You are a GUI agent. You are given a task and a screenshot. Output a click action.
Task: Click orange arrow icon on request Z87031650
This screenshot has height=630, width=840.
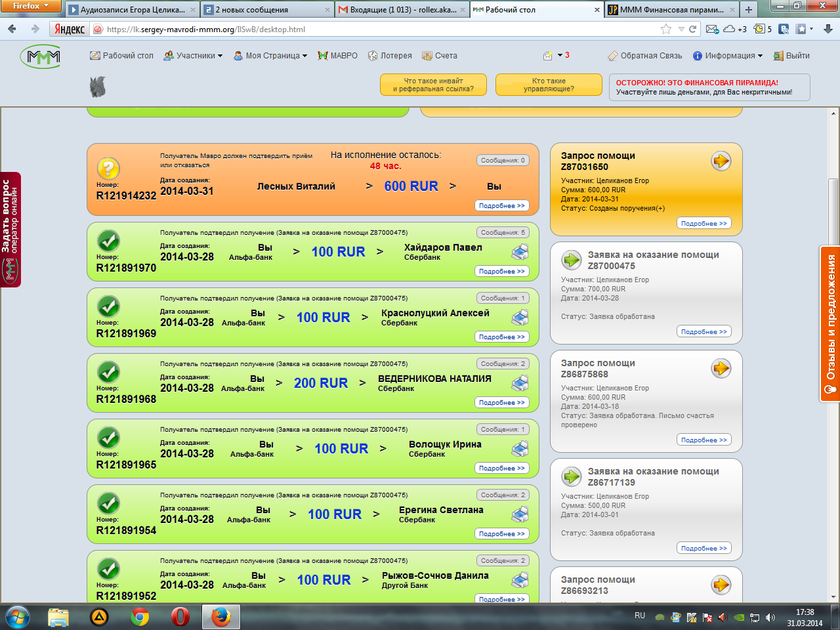721,161
